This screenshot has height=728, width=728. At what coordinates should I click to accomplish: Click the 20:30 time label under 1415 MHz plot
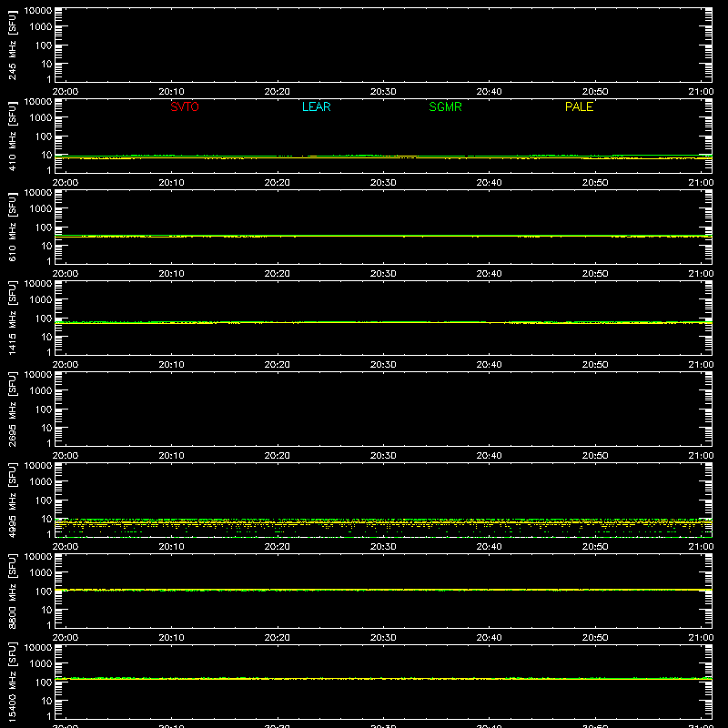click(383, 365)
